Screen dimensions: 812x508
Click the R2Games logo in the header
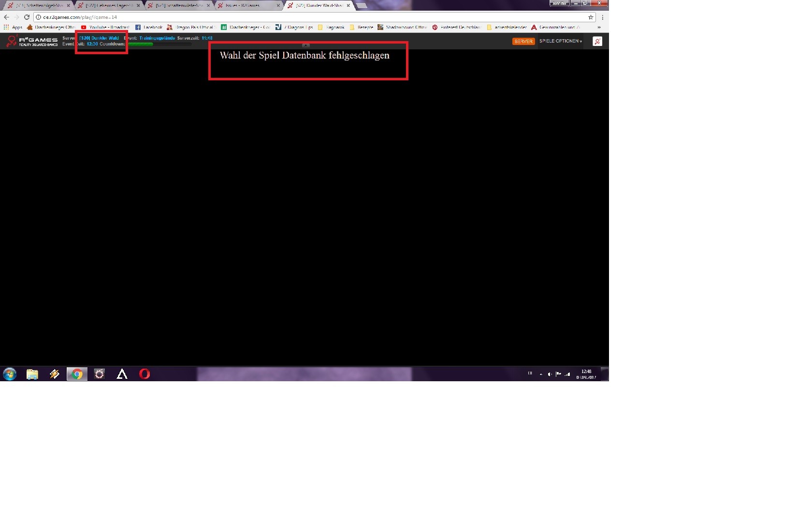[32, 41]
